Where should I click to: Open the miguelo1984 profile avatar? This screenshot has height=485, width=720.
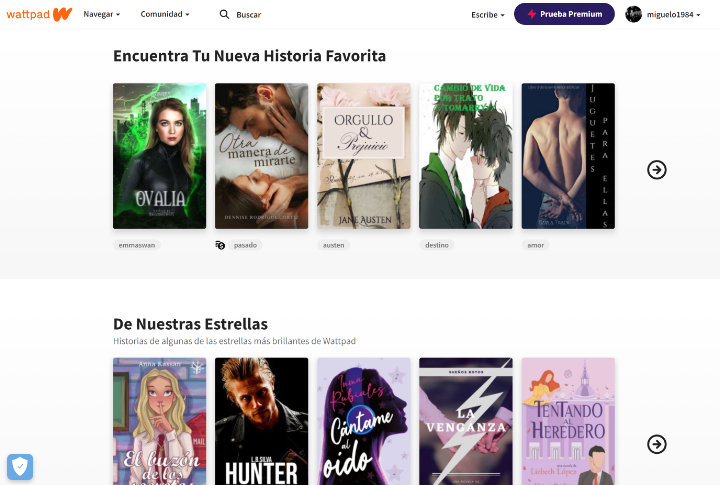pyautogui.click(x=633, y=14)
